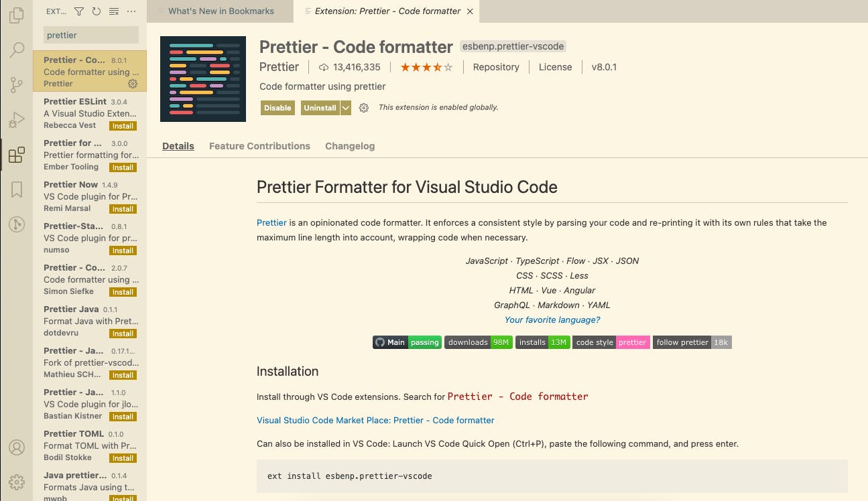The height and width of the screenshot is (501, 868).
Task: Click the installs 13M badge
Action: pyautogui.click(x=543, y=342)
